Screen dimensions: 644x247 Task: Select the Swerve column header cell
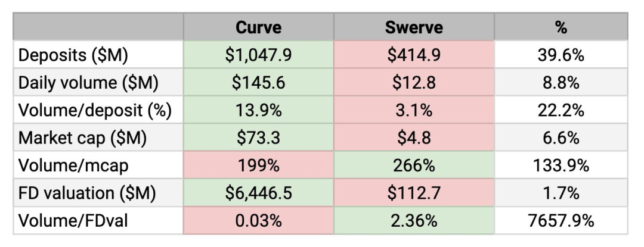[414, 27]
